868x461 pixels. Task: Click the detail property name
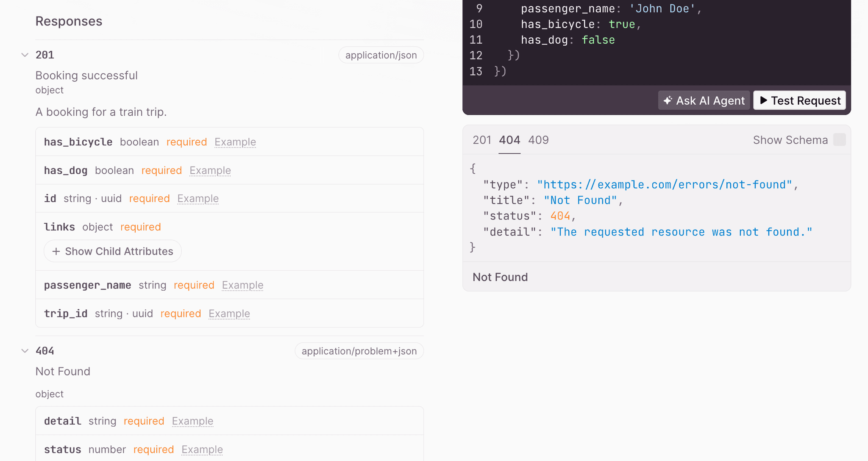(63, 421)
